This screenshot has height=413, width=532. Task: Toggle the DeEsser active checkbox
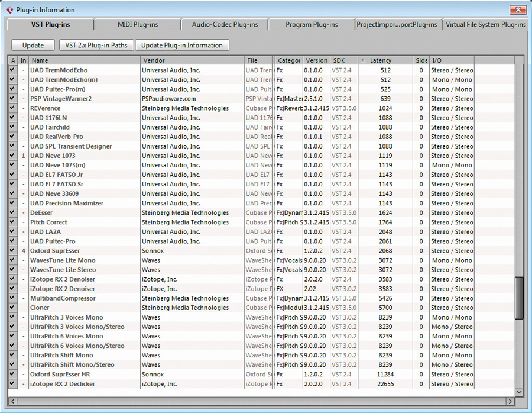pyautogui.click(x=12, y=212)
